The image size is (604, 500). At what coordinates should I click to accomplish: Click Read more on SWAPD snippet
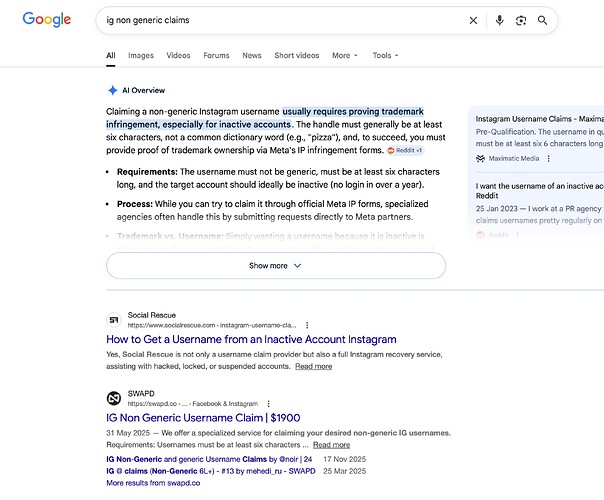coord(331,445)
